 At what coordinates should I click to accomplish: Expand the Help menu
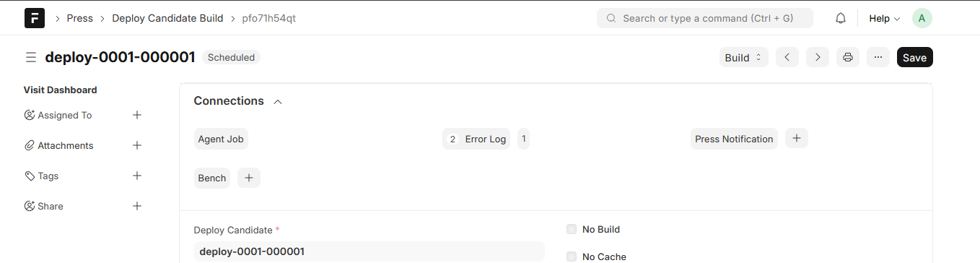click(884, 18)
